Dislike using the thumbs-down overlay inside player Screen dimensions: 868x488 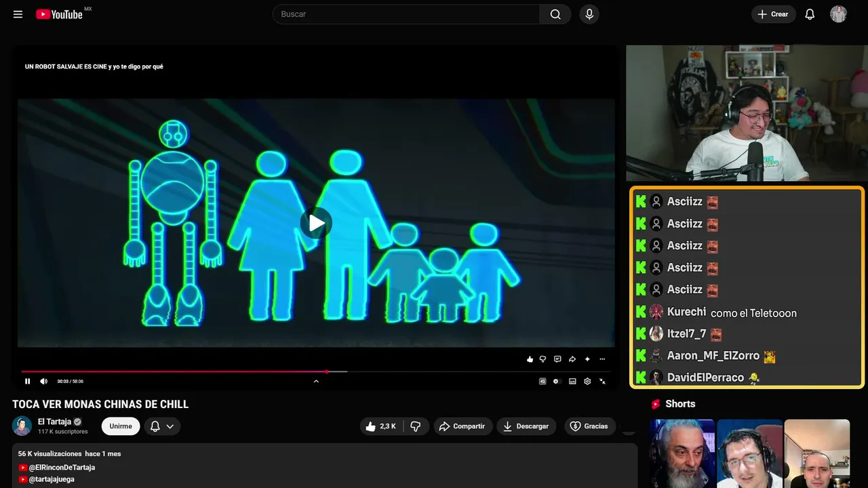(x=542, y=359)
